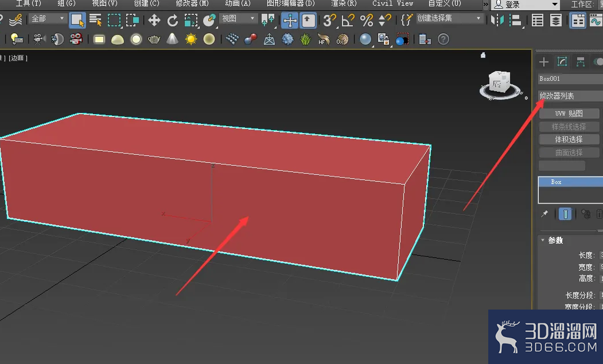Image resolution: width=603 pixels, height=364 pixels.
Task: Click the '体积选择' modifier button
Action: coord(569,139)
